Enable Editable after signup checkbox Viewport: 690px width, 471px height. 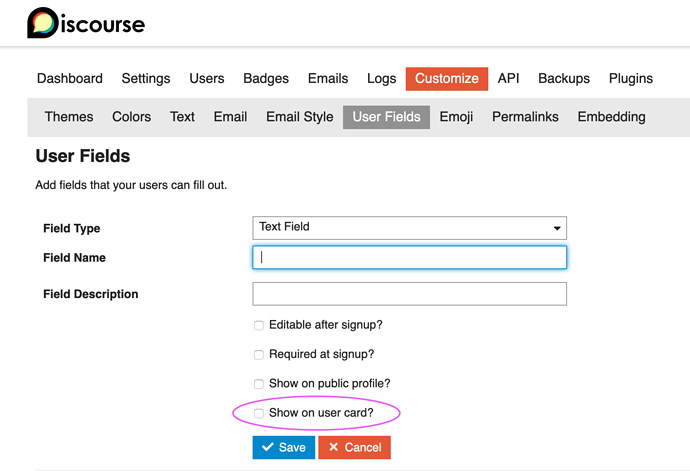(259, 325)
